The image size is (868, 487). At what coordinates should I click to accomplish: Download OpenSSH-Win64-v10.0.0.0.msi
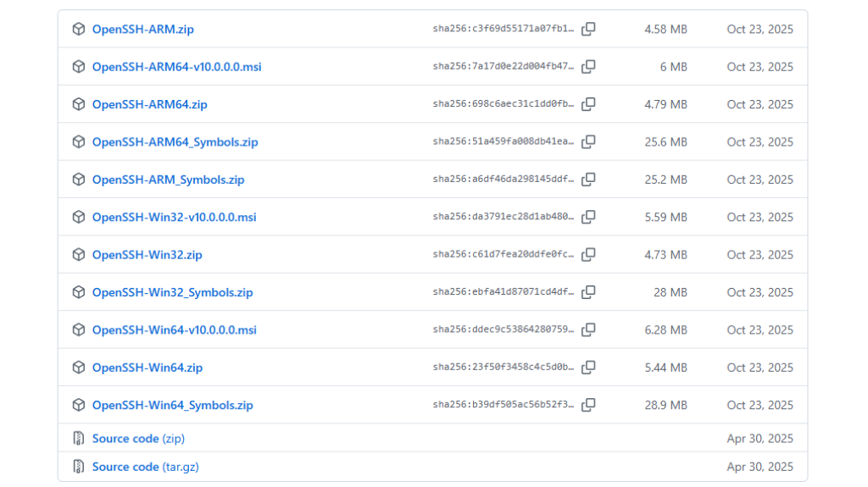(x=175, y=330)
